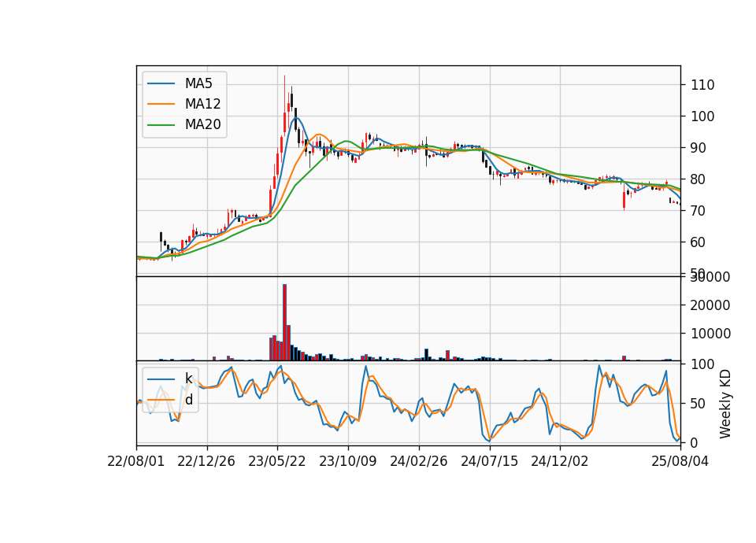756x543 pixels.
Task: Click the k legend label in KD panel
Action: tap(189, 379)
